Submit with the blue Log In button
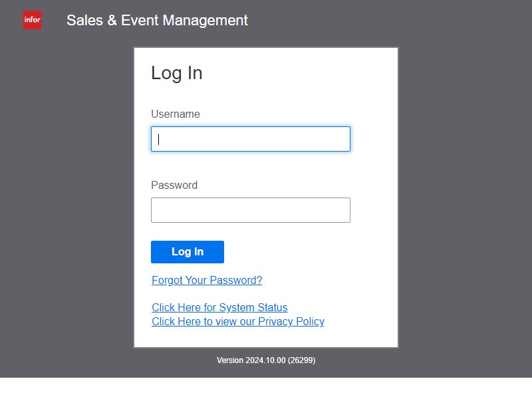 [188, 252]
